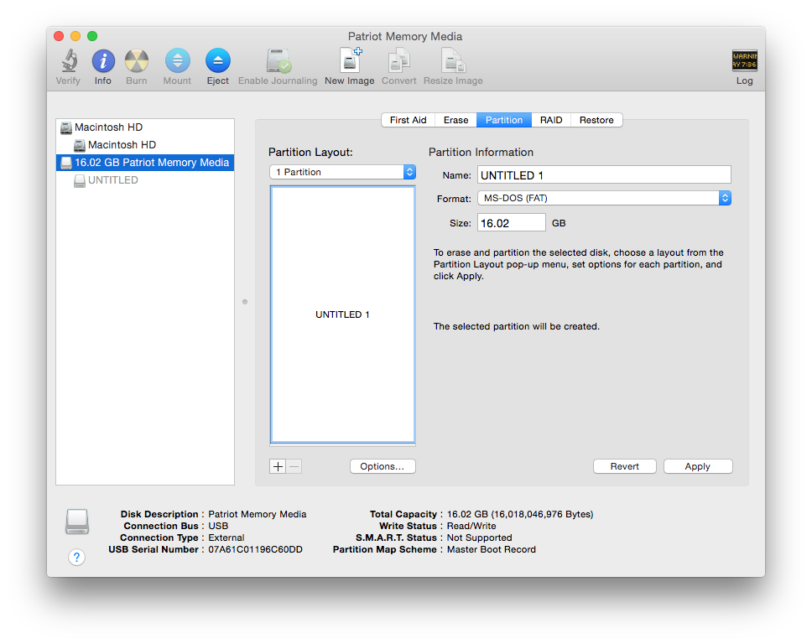
Task: Click the partition resize bar below layout
Action: pos(342,444)
